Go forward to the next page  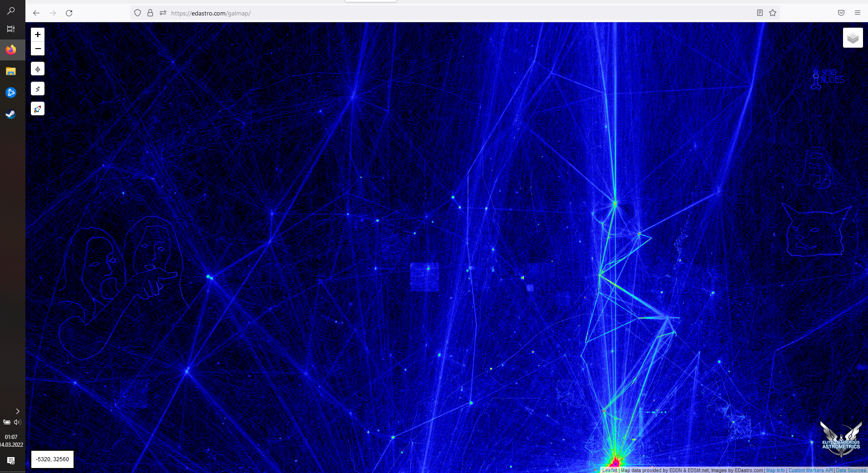53,13
